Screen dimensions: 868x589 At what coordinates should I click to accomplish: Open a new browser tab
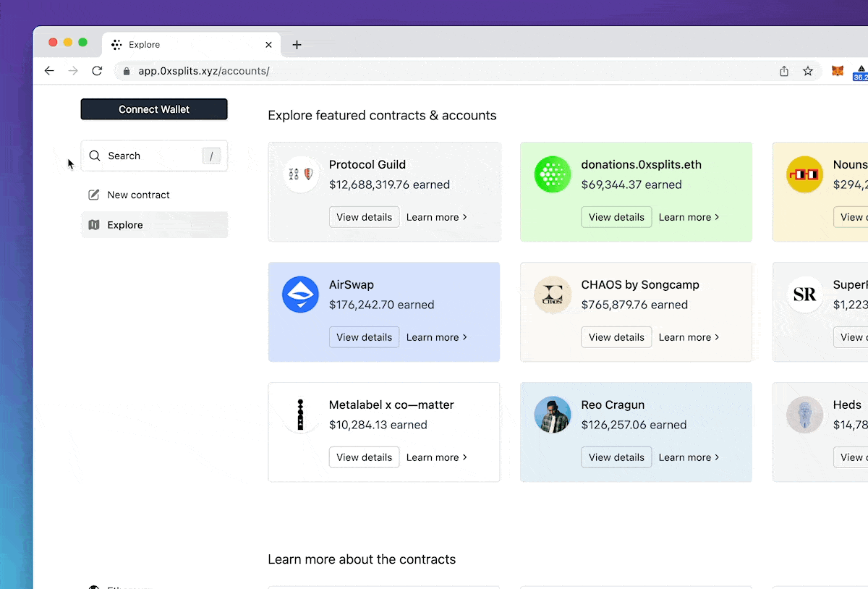(297, 45)
